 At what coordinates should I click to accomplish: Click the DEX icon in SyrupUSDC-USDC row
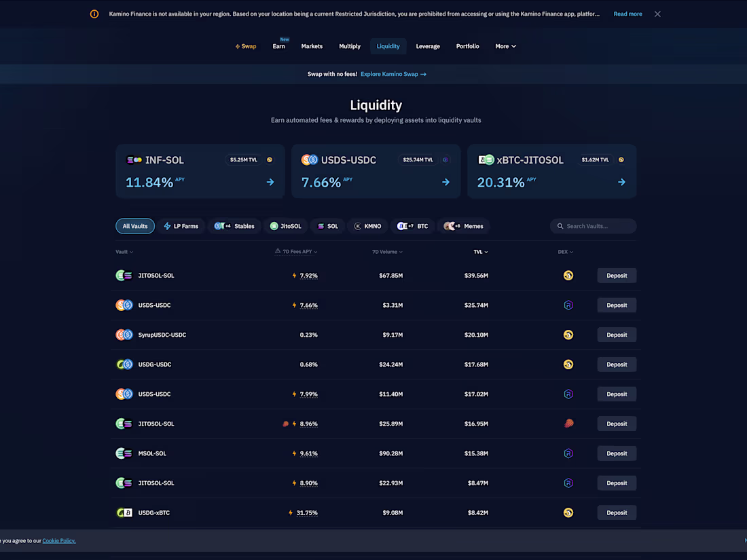pos(568,335)
